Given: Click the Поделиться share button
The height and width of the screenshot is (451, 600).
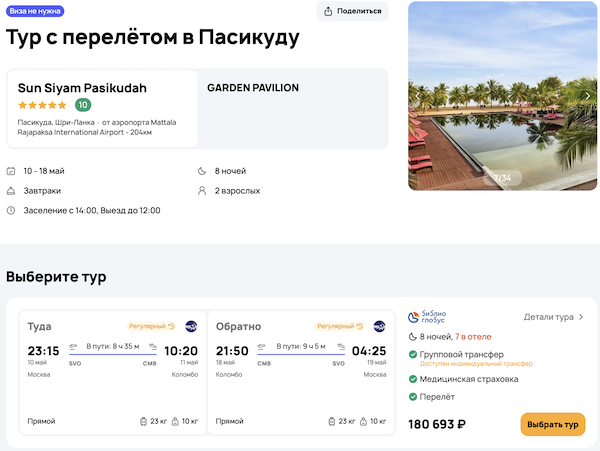Looking at the screenshot, I should [352, 11].
